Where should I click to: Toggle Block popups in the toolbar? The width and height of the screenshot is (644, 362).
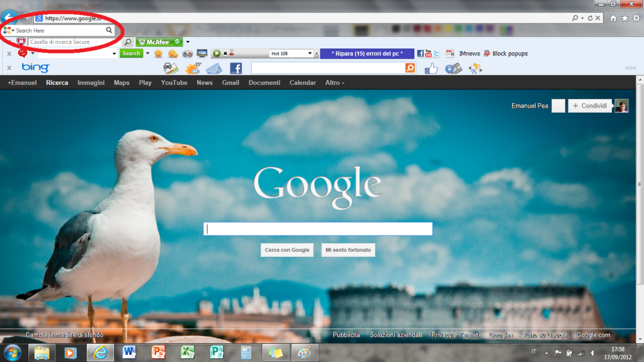tap(506, 54)
